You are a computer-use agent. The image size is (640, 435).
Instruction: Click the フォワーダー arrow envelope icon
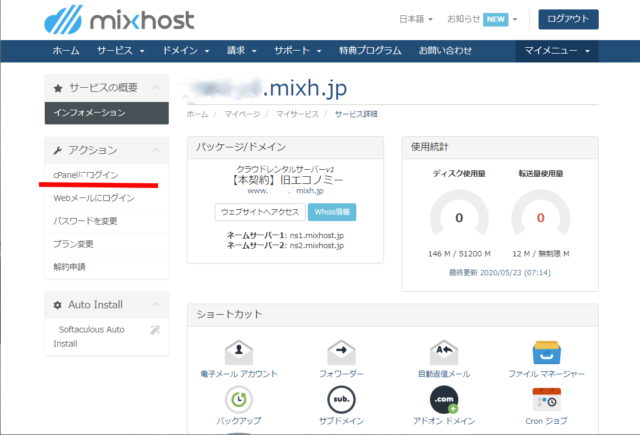tap(343, 352)
